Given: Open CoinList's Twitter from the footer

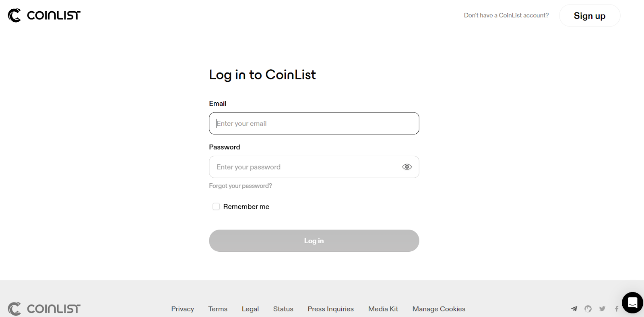Looking at the screenshot, I should (602, 309).
